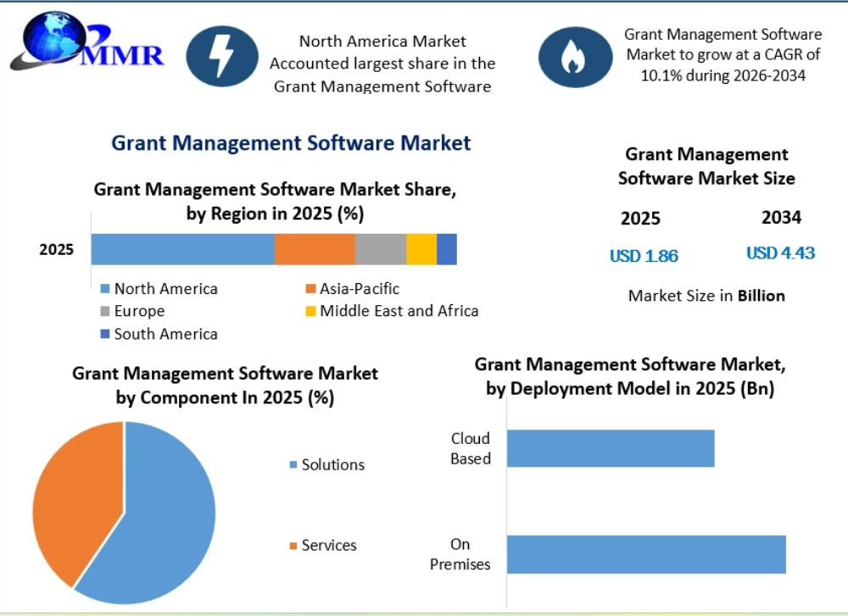Click the 'Solutions' legend label

click(333, 464)
